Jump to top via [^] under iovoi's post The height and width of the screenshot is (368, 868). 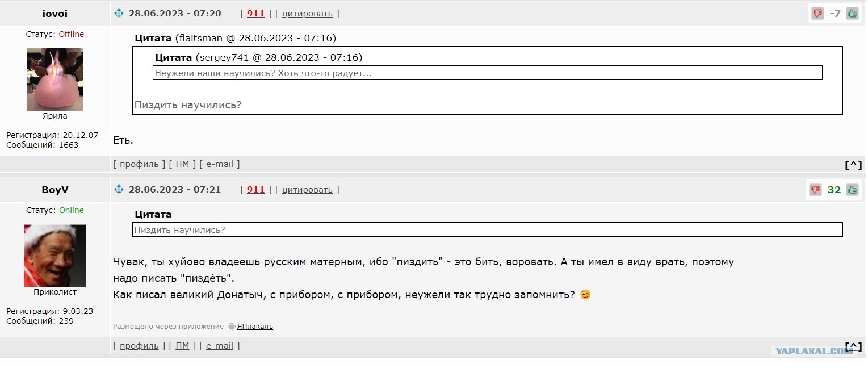tap(853, 165)
